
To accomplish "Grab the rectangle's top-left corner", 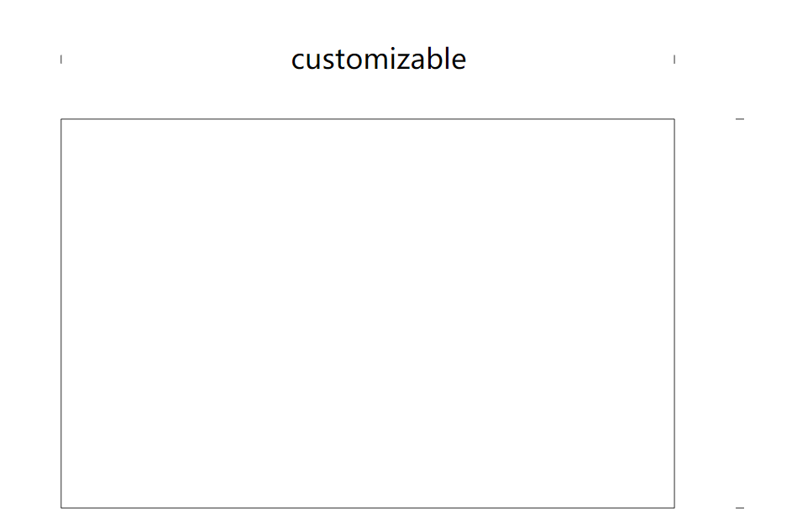I will click(61, 119).
